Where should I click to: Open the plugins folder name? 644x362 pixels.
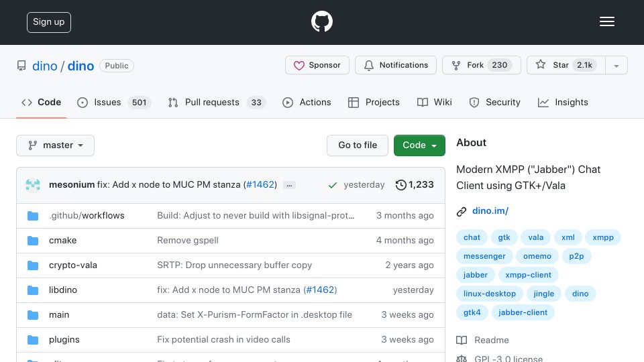(x=64, y=339)
